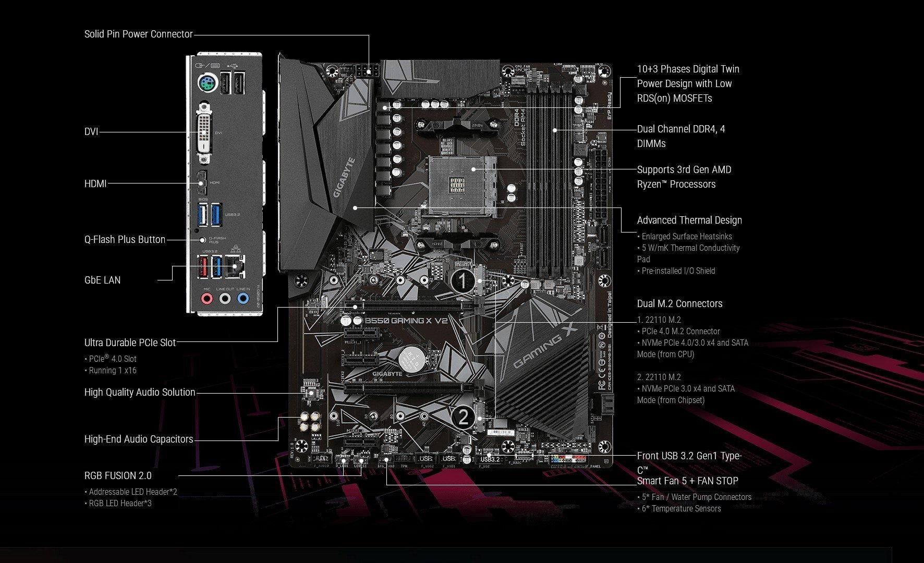Click the Q-Flash Plus Button label
Image resolution: width=924 pixels, height=563 pixels.
coord(125,239)
